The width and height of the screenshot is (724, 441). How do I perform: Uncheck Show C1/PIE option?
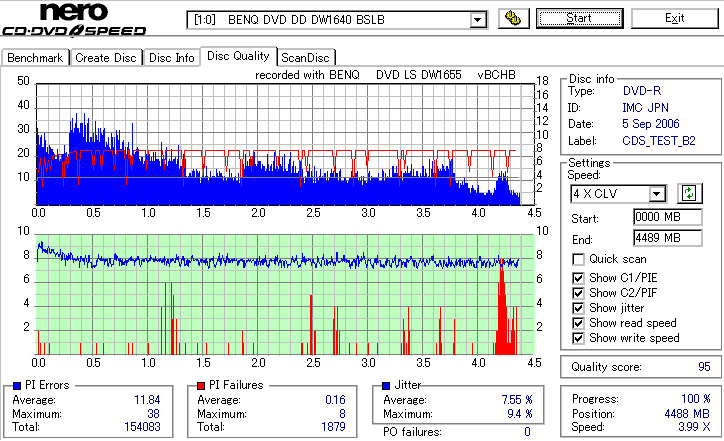pyautogui.click(x=578, y=278)
